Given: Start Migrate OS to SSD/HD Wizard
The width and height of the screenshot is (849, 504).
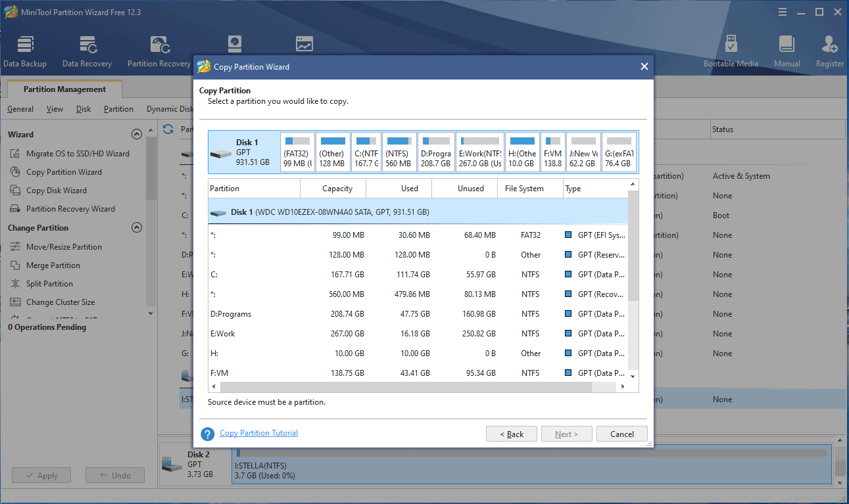Looking at the screenshot, I should coord(70,153).
